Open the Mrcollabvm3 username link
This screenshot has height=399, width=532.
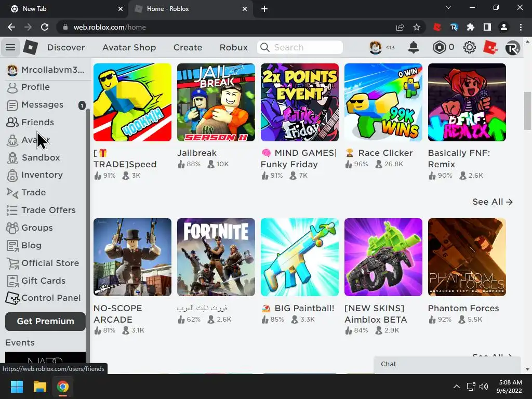(52, 70)
